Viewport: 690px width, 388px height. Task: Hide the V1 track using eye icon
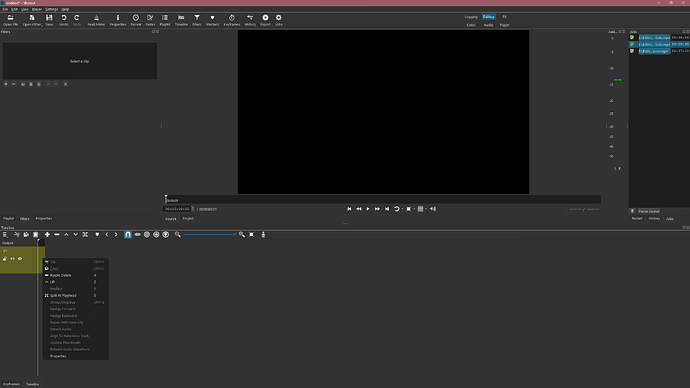(x=20, y=259)
